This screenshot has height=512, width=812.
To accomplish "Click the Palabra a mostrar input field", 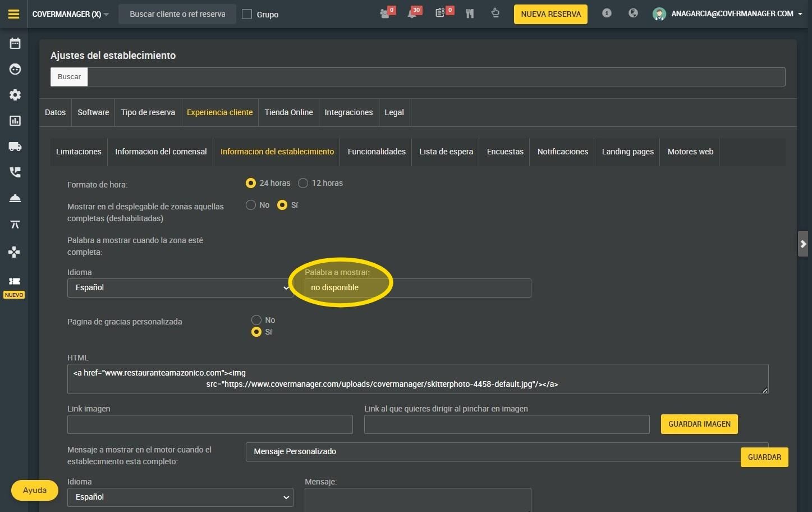I will tap(418, 288).
